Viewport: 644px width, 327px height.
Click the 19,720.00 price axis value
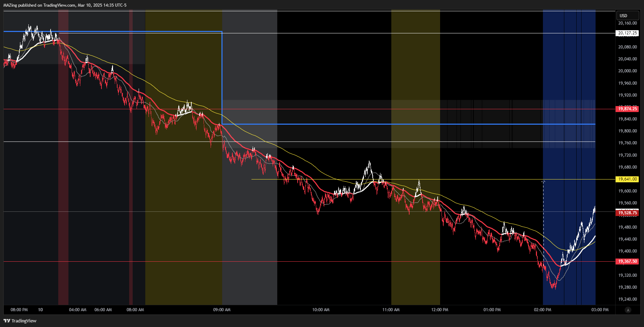coord(628,155)
